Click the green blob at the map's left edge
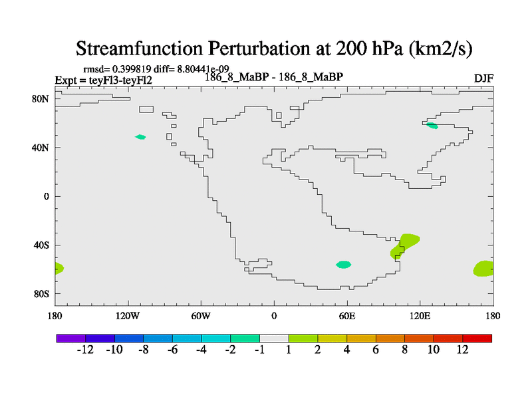 point(59,268)
